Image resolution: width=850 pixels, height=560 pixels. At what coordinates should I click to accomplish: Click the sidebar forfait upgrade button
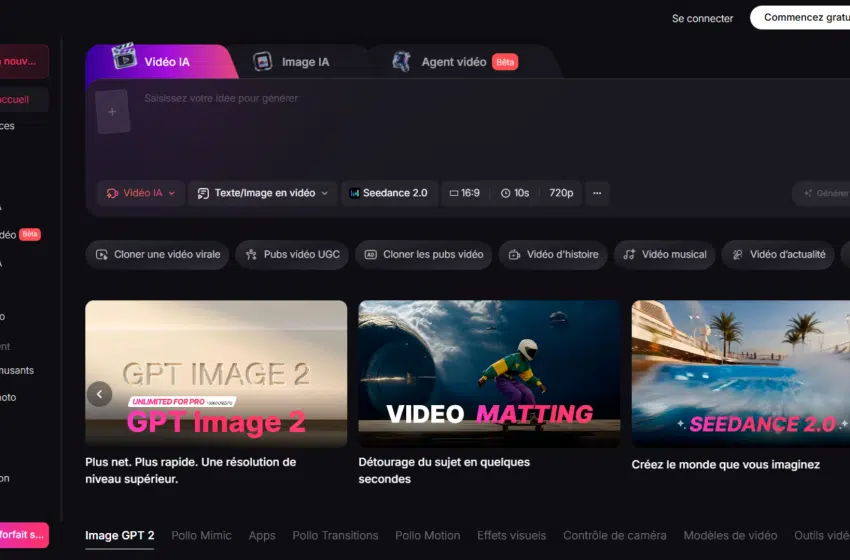[24, 535]
